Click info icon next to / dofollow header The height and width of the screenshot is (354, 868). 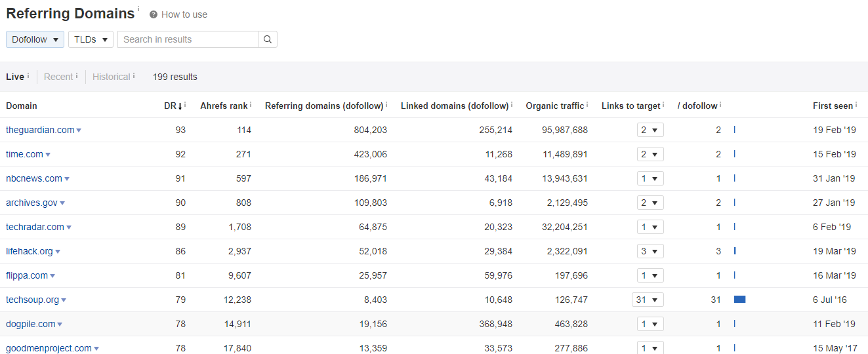coord(720,104)
